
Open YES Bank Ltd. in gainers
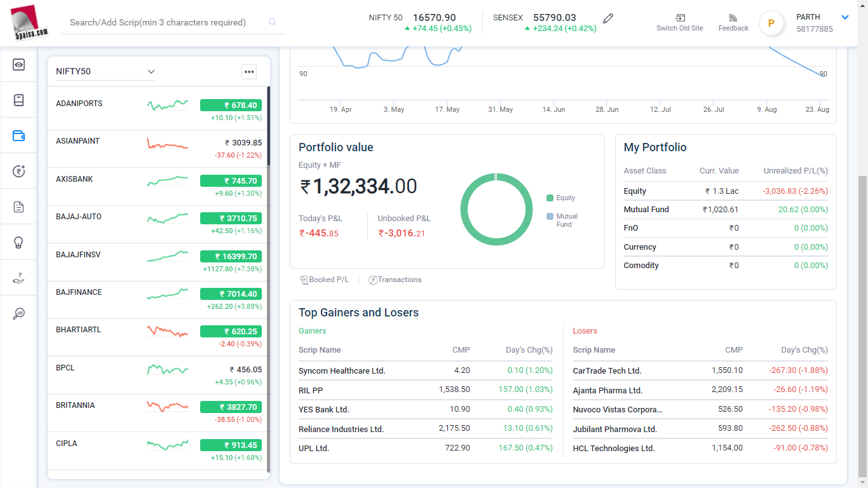(324, 410)
